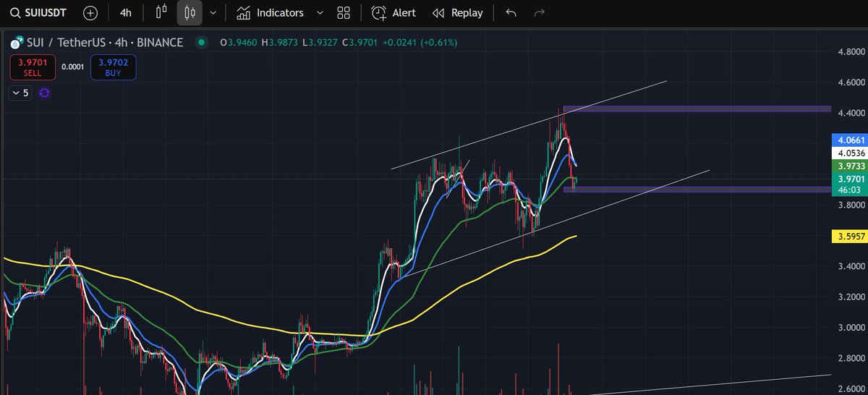Expand favorite indicators dropdown arrow
This screenshot has height=395, width=868.
tap(320, 13)
